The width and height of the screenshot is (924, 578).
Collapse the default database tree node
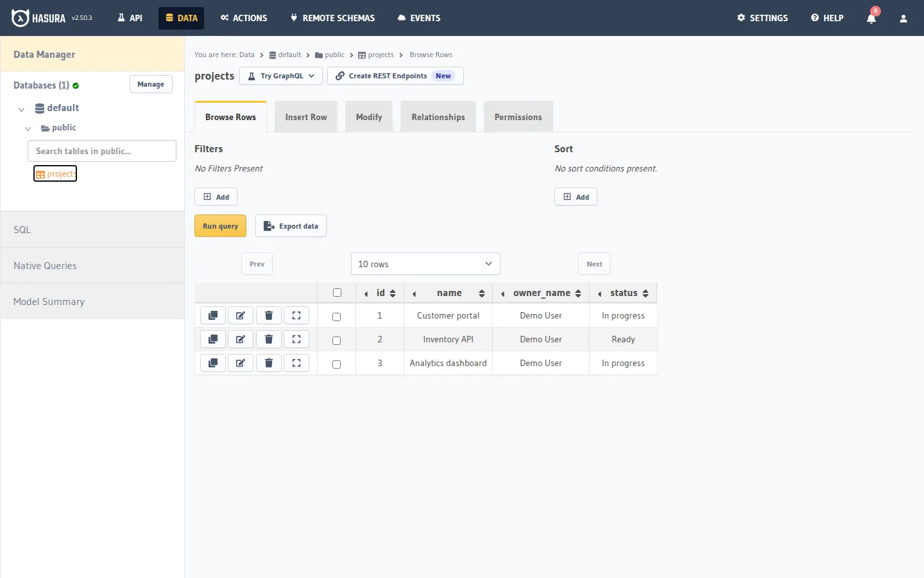point(21,109)
